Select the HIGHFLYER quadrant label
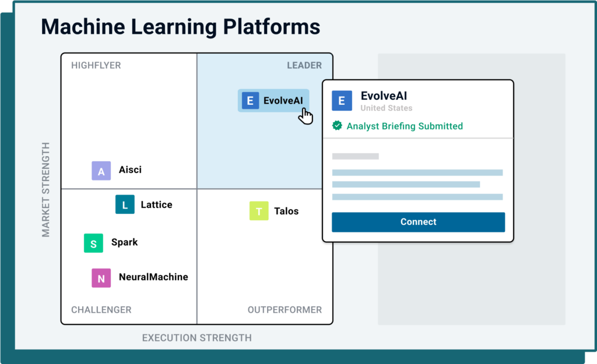 point(96,65)
